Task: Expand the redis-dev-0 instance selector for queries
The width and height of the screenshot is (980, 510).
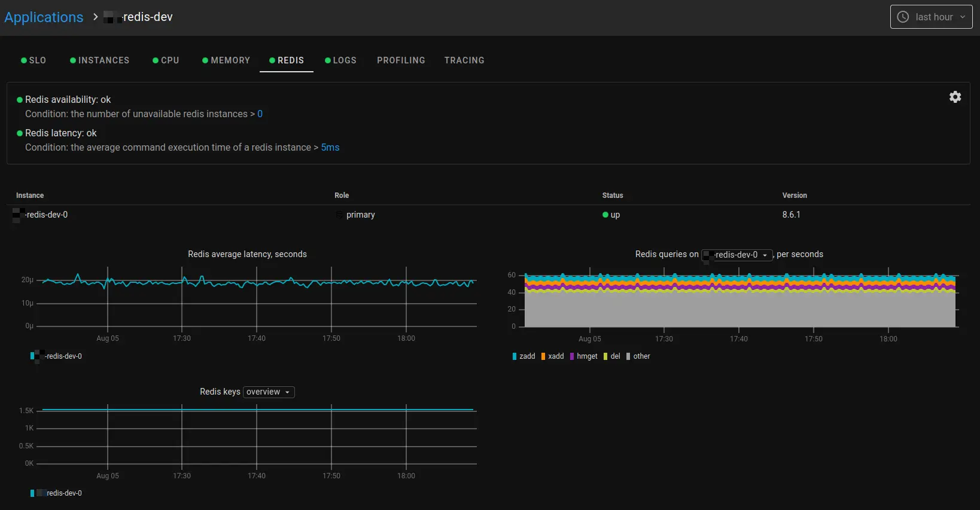Action: click(x=737, y=255)
